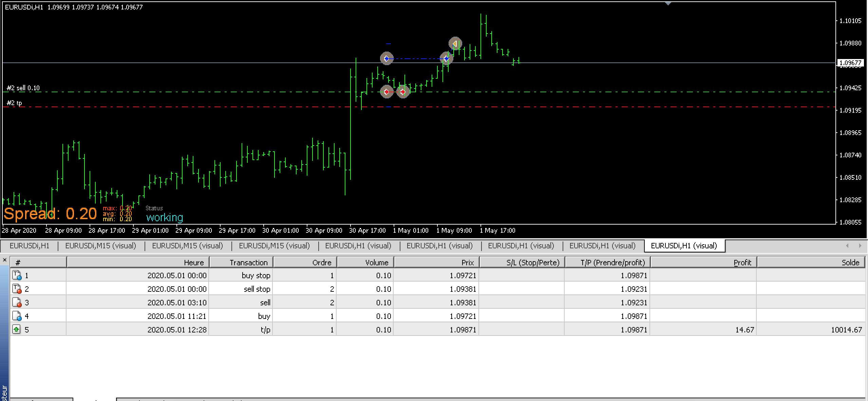Select the buy transaction icon in row 4
Screen dimensions: 868x401
17,316
